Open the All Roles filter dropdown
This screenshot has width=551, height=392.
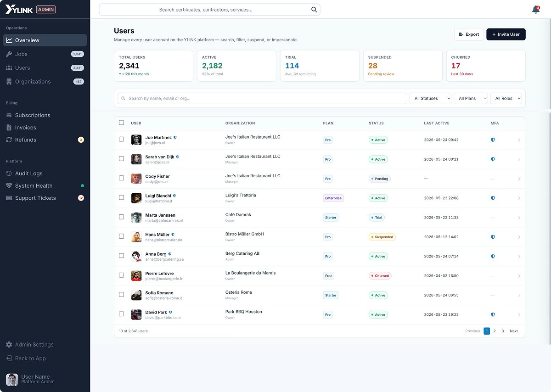click(x=506, y=98)
